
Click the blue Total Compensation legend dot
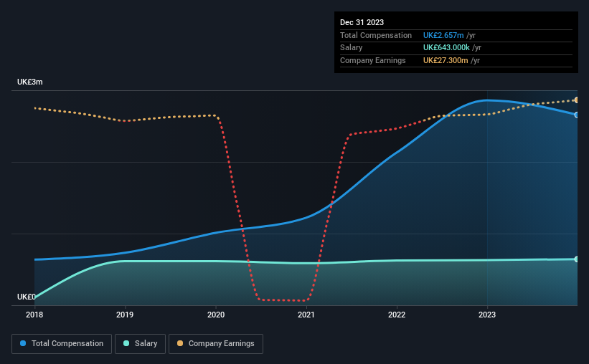(23, 343)
